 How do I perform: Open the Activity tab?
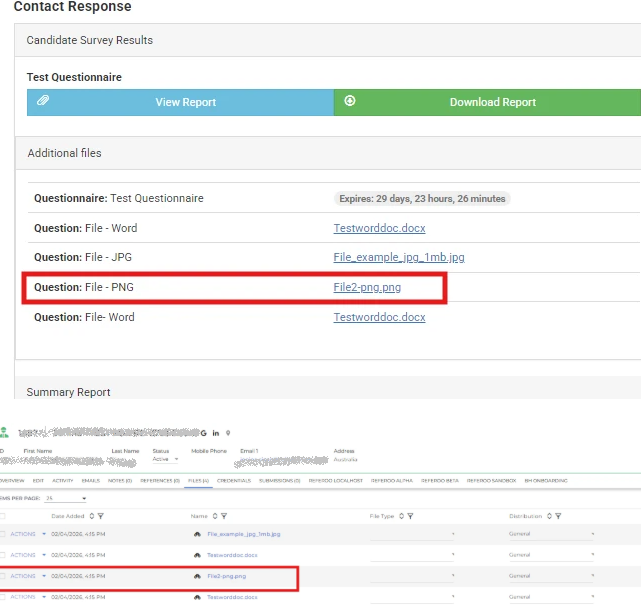(x=62, y=481)
